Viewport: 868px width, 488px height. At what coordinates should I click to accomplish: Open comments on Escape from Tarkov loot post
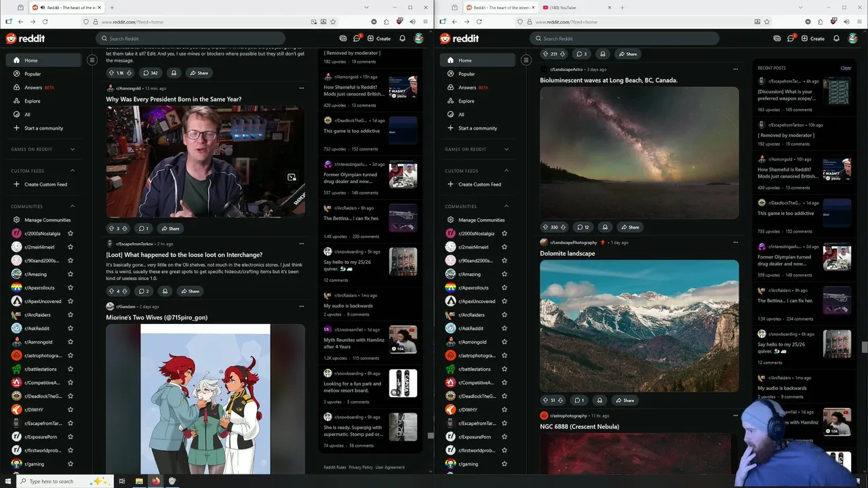pyautogui.click(x=143, y=291)
